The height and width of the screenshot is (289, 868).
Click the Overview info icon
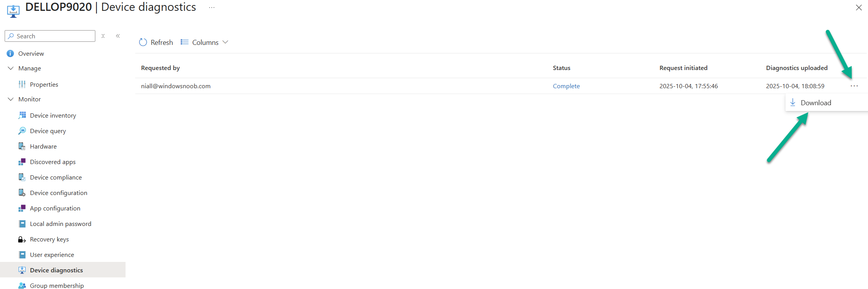[x=10, y=53]
